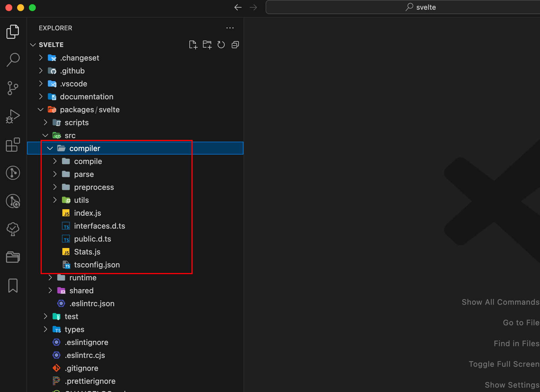Open the tsconfig.json file
The height and width of the screenshot is (392, 540).
coord(97,265)
